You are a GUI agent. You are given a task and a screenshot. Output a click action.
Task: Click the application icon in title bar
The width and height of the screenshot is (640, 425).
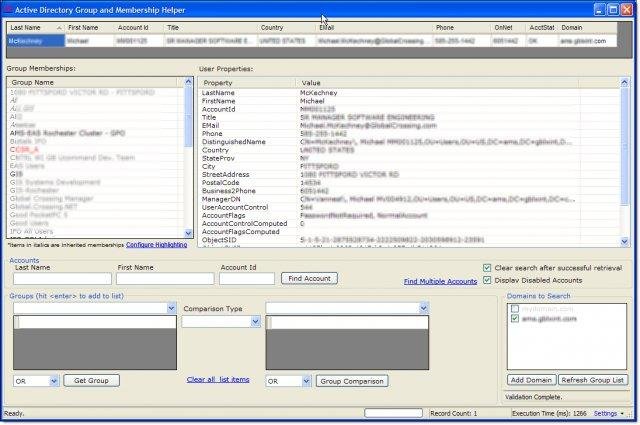tap(9, 9)
